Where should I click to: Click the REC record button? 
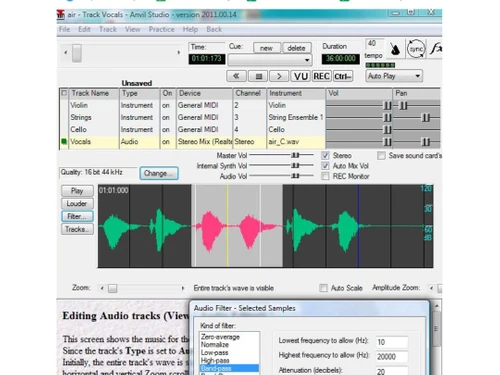[321, 76]
